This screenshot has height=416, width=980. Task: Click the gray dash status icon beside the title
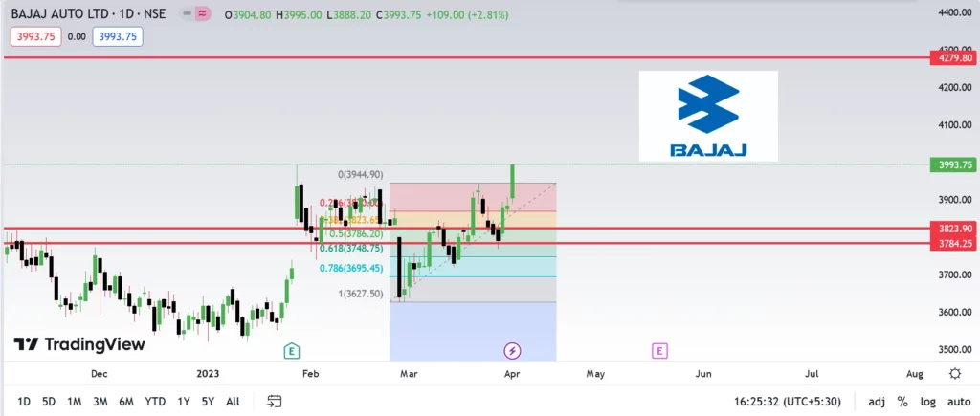(x=187, y=13)
